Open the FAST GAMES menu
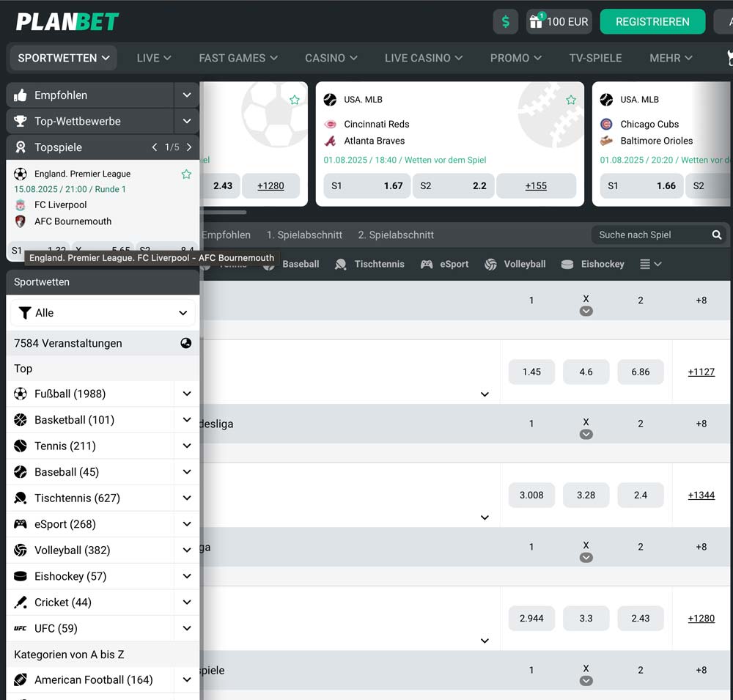 238,58
